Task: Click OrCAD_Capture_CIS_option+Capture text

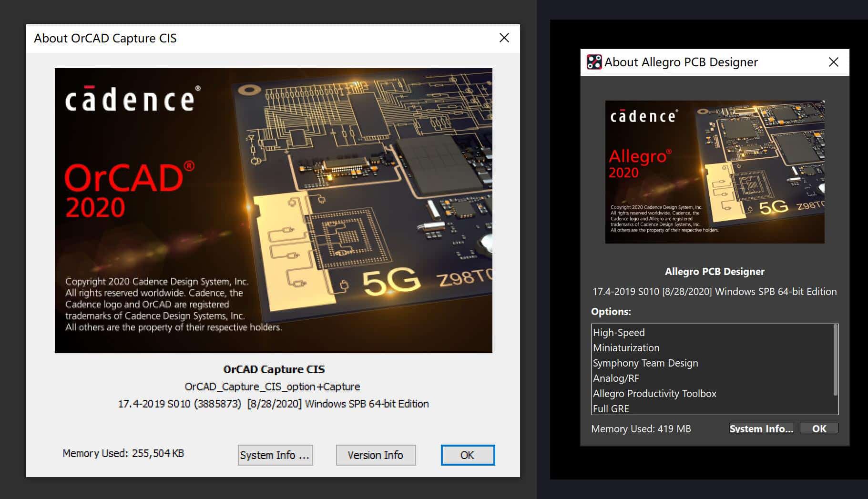Action: tap(273, 387)
